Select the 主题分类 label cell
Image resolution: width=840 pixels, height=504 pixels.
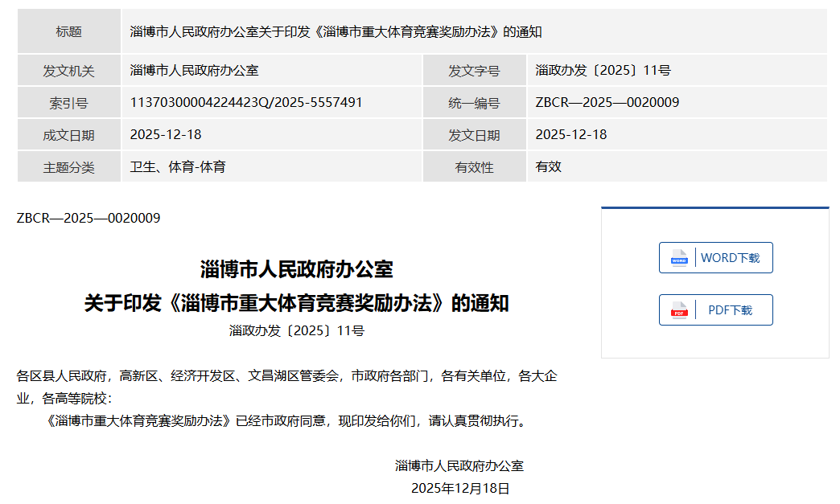68,167
